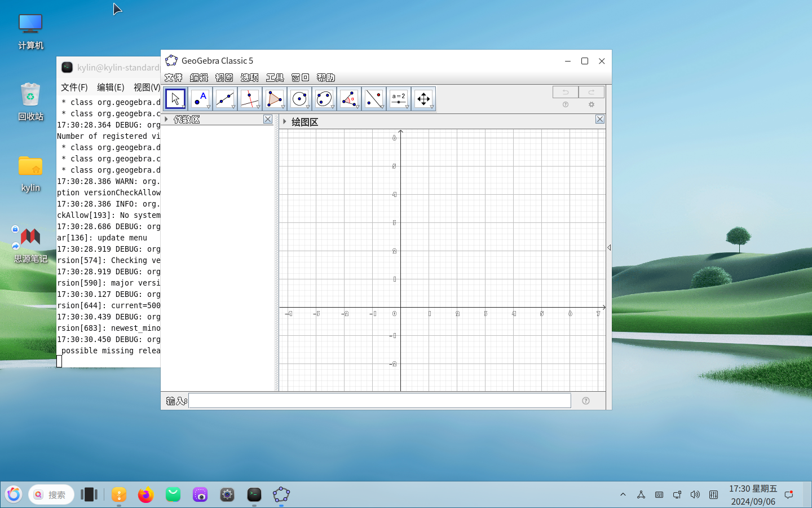Screen dimensions: 812x508
Task: Open the 选项 menu in GeoGebra
Action: click(x=249, y=77)
